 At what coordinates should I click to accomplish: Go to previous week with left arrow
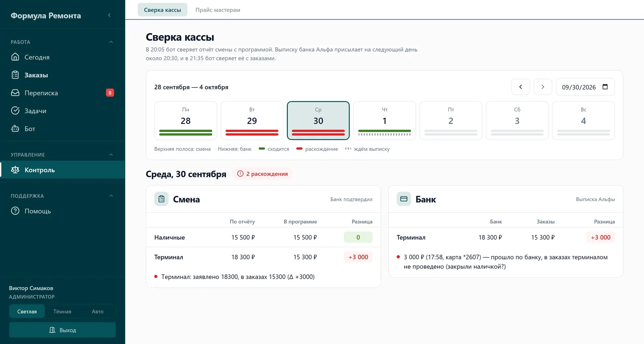pos(520,87)
